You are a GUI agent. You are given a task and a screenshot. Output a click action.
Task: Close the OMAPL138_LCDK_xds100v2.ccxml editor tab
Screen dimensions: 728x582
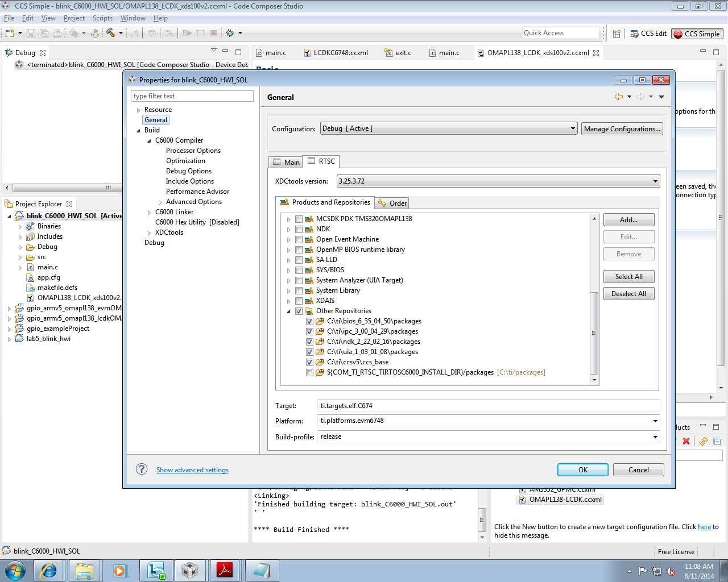point(596,53)
